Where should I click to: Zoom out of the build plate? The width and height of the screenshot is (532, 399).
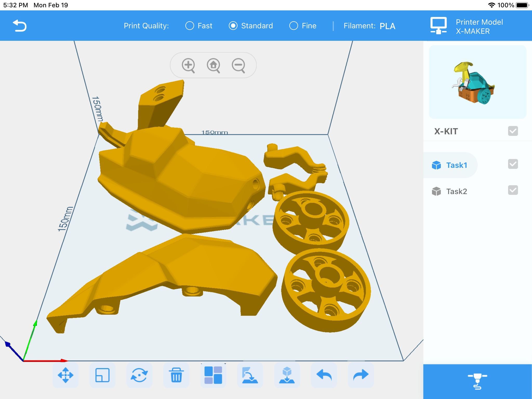[x=238, y=65]
